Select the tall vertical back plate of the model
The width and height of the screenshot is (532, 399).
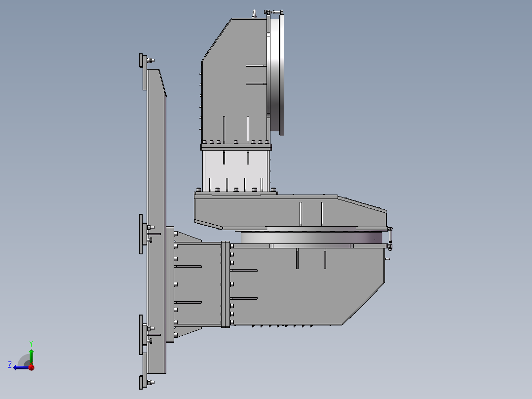pos(157,221)
